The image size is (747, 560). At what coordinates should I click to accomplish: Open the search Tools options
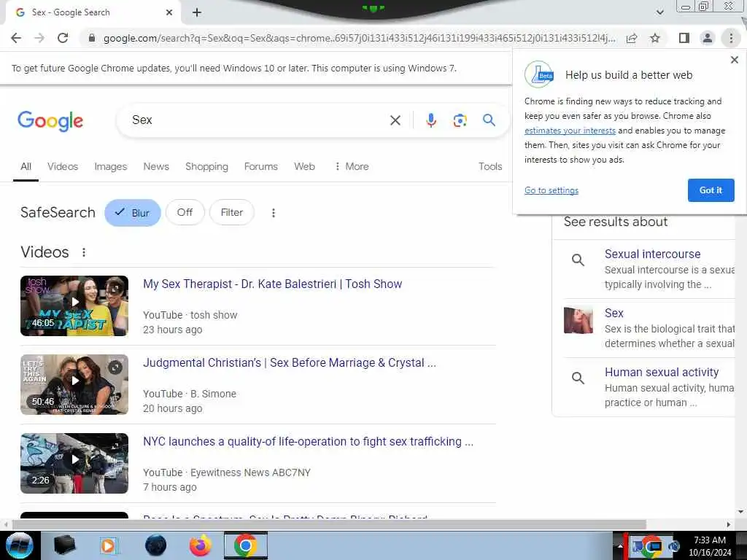(x=490, y=167)
